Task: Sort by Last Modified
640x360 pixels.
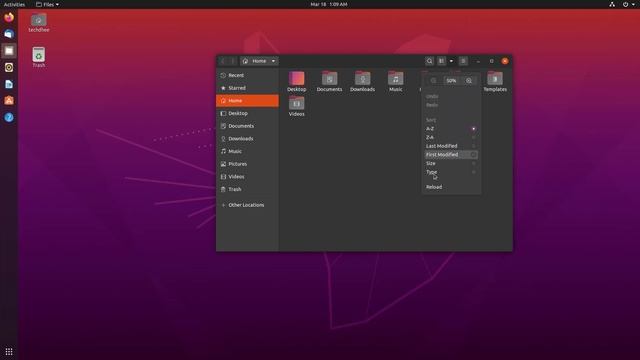Action: 451,146
